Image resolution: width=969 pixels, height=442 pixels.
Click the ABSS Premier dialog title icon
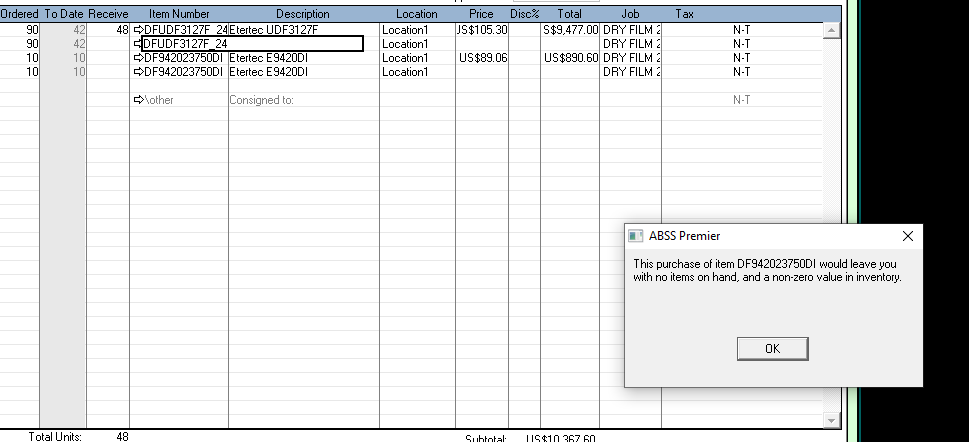[635, 236]
